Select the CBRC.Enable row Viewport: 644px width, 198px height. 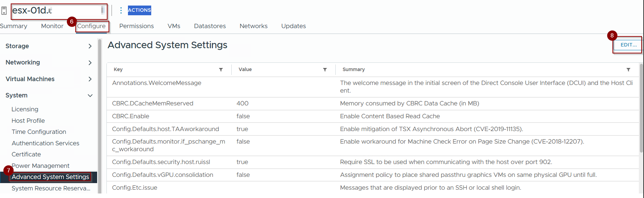(x=130, y=116)
